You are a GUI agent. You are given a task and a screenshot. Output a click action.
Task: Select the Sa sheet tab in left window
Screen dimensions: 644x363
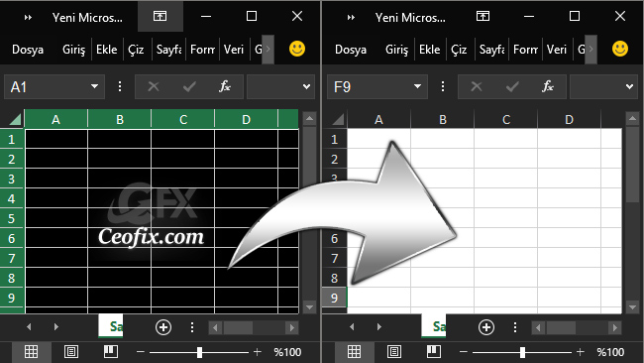[x=111, y=326]
